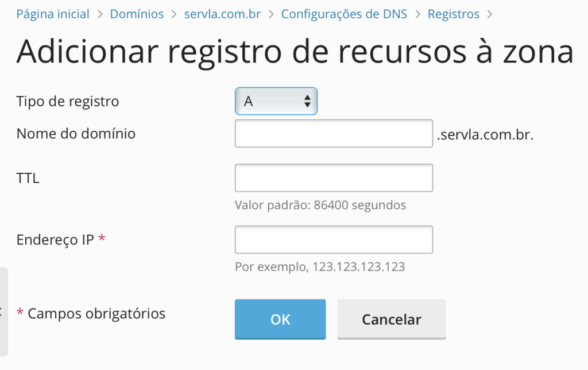Click the Endereço IP label
This screenshot has width=588, height=370.
[55, 240]
